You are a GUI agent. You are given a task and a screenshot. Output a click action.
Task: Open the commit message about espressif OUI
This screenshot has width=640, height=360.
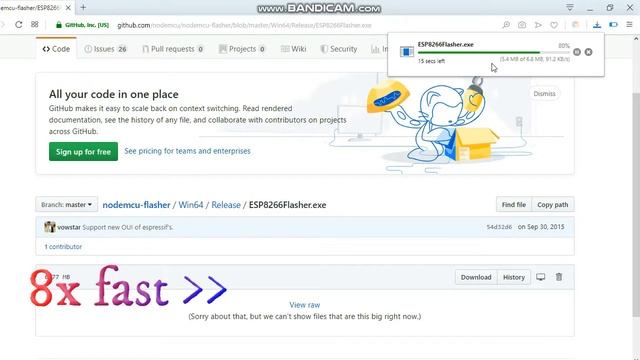click(128, 227)
